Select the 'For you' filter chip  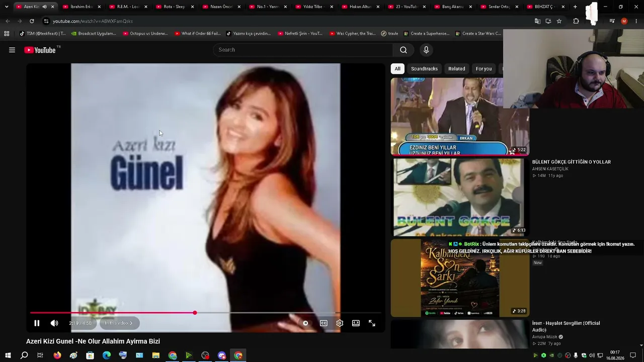(484, 68)
